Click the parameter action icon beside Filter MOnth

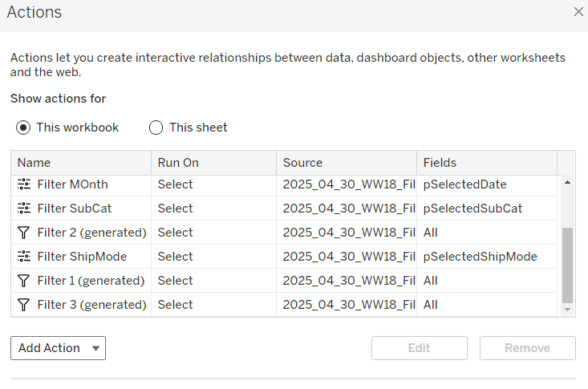[23, 184]
